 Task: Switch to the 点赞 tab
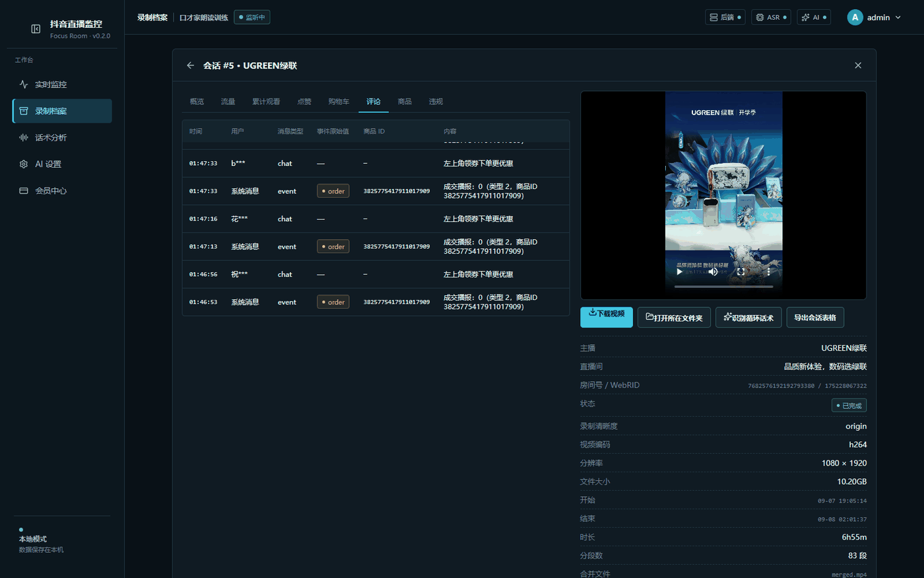[x=304, y=102]
